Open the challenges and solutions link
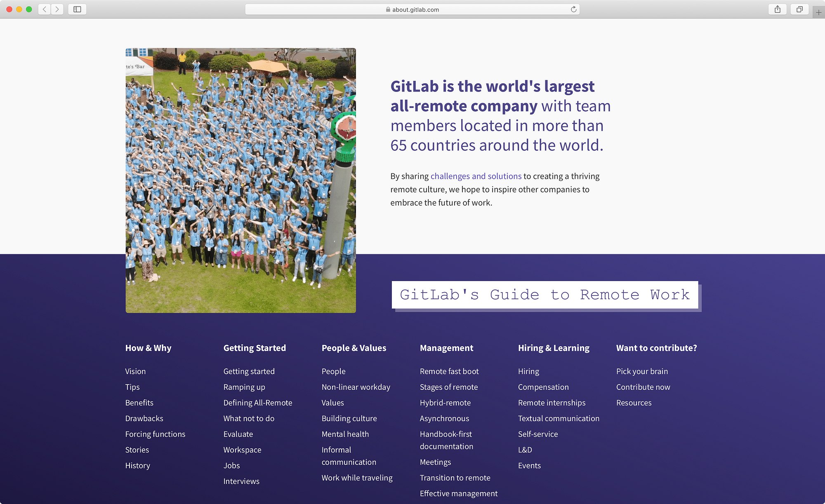Screen dimensions: 825x504 pos(476,176)
